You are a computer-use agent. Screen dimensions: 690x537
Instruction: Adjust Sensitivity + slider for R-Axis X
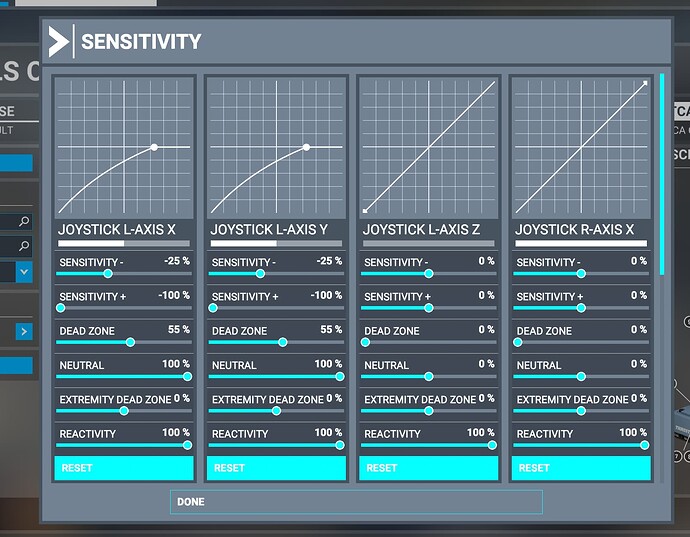(581, 308)
